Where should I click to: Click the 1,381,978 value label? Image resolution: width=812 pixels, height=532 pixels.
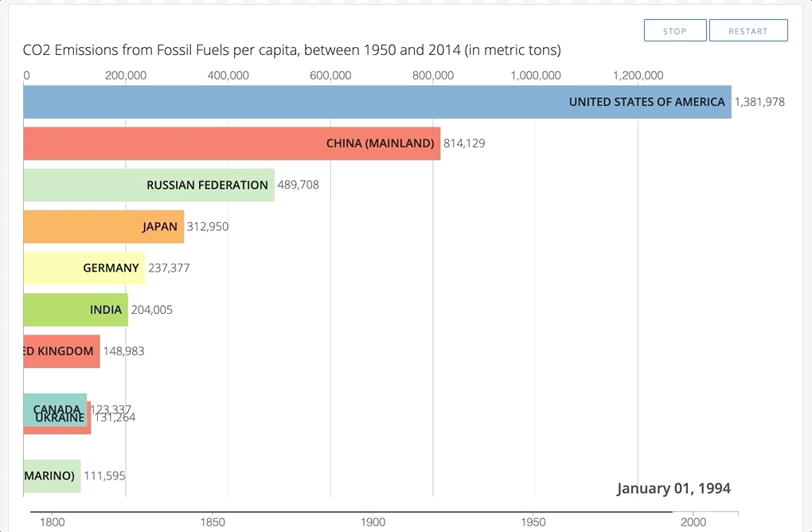[759, 102]
